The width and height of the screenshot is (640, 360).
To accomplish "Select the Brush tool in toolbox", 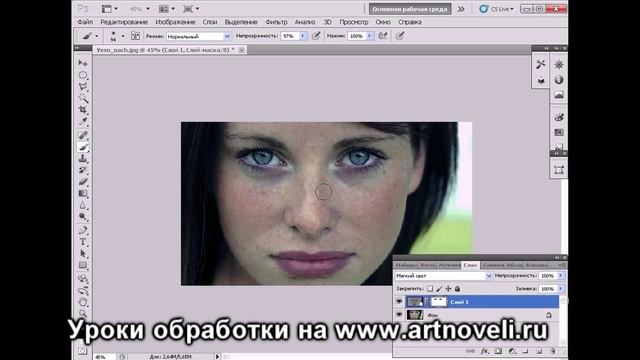I will coord(83,147).
